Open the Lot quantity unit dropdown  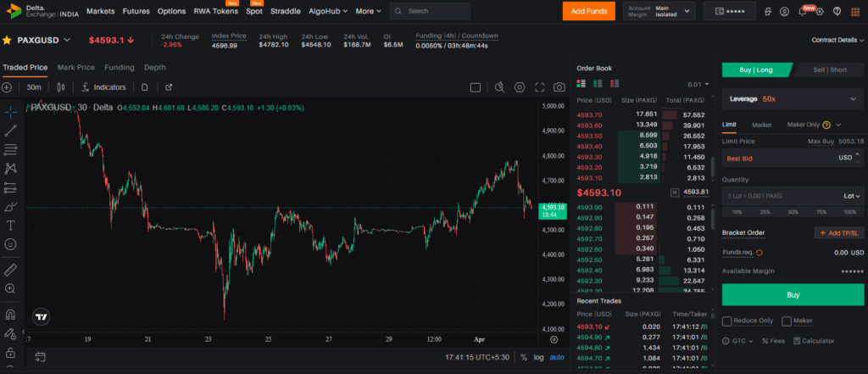(851, 196)
